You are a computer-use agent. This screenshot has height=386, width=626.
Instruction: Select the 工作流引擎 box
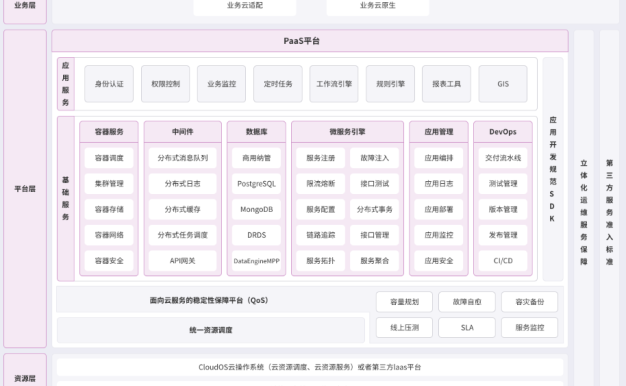coord(334,84)
